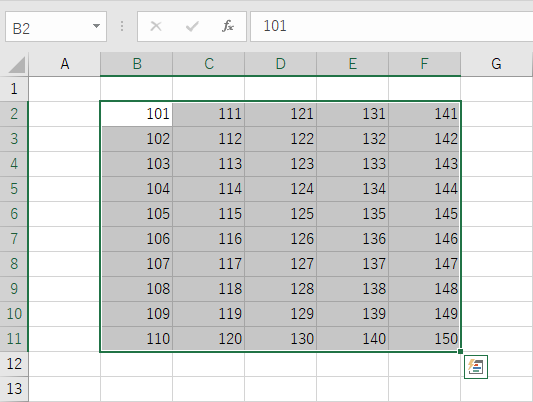Click cell containing 150
This screenshot has height=402, width=533.
[425, 339]
